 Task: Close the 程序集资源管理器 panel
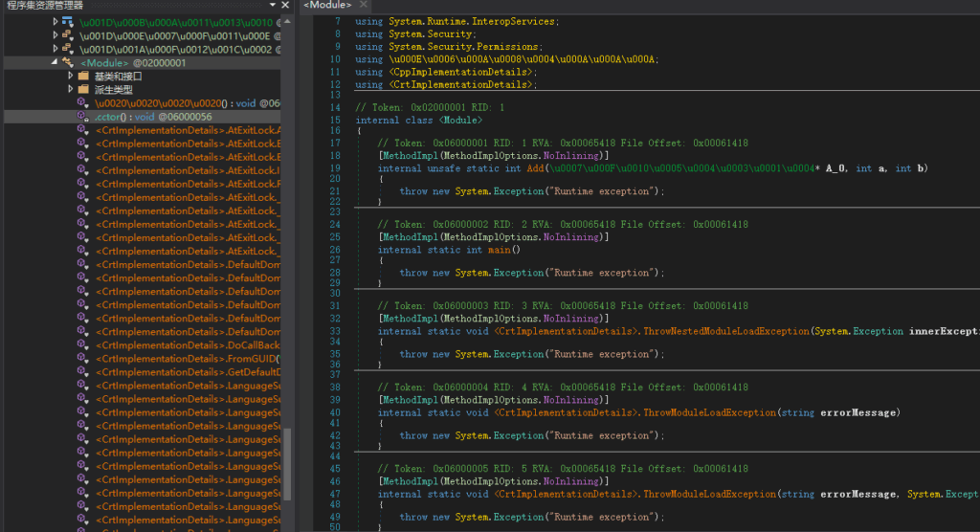point(284,6)
